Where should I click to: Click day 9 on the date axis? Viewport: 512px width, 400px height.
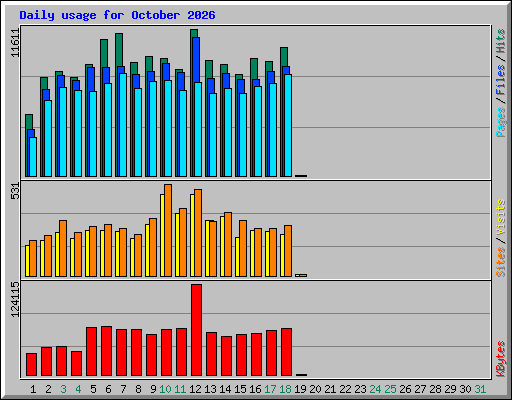pos(153,389)
